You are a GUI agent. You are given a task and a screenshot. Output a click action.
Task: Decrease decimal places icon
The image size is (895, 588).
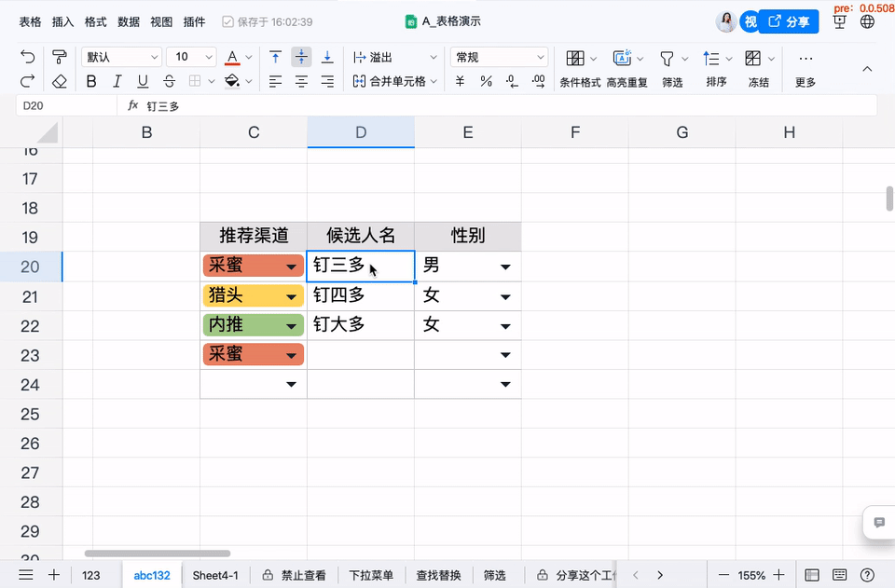(x=512, y=82)
